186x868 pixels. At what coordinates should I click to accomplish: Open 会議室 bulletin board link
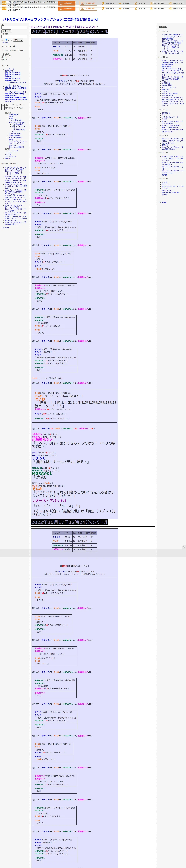11,119
